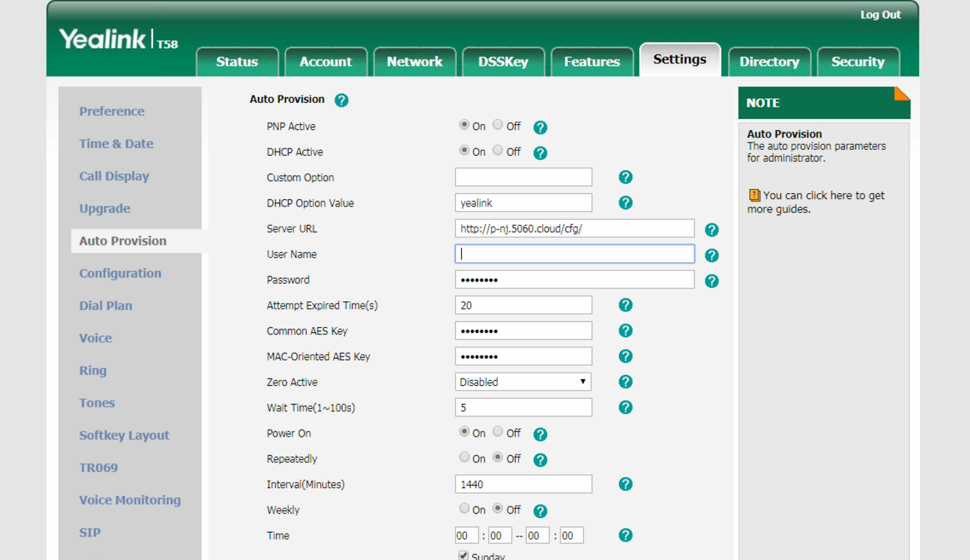970x560 pixels.
Task: Click the DHCP Option Value field
Action: click(524, 203)
